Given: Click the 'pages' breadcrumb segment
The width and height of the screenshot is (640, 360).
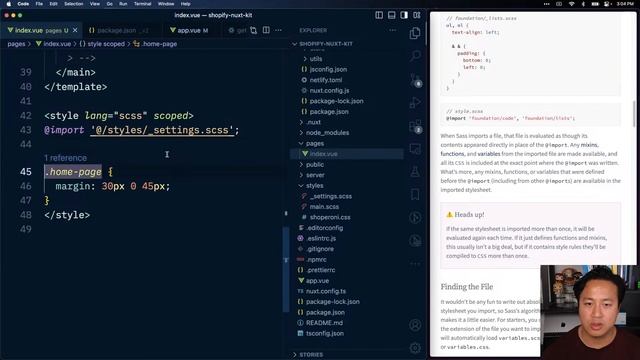Looking at the screenshot, I should (16, 44).
